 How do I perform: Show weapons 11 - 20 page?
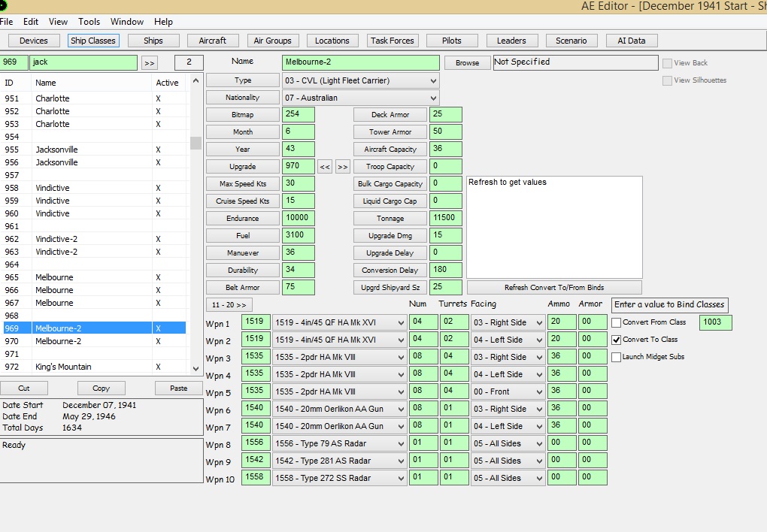tap(229, 304)
